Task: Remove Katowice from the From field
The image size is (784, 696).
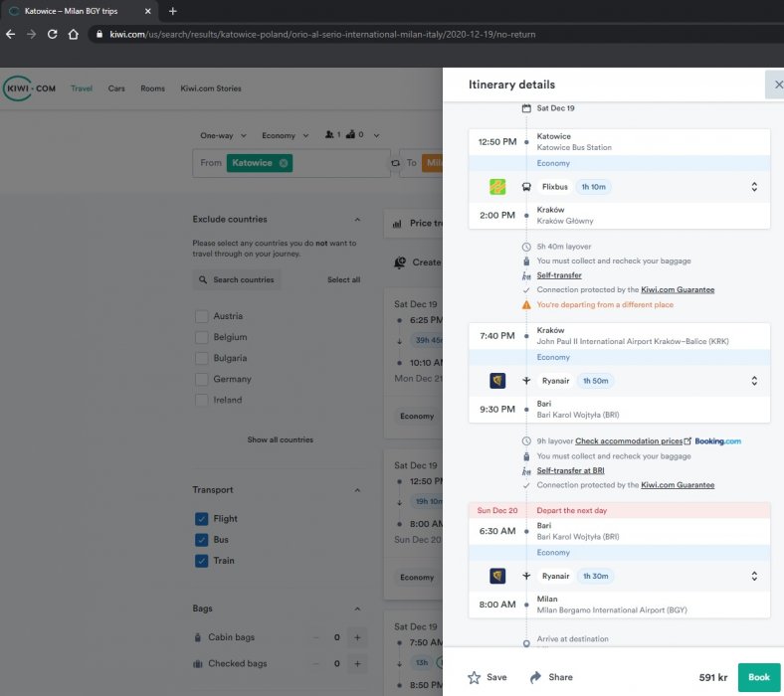Action: coord(284,163)
